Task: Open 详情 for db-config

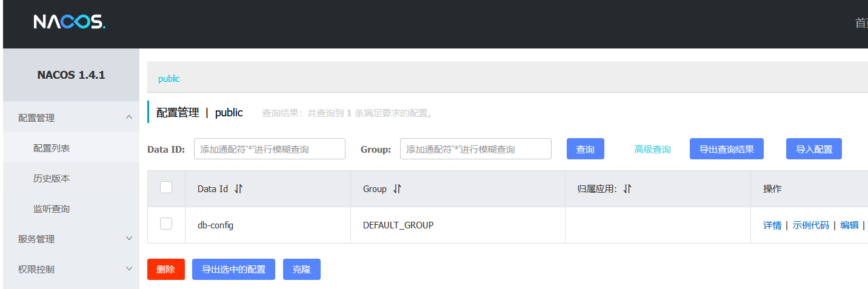Action: (772, 225)
